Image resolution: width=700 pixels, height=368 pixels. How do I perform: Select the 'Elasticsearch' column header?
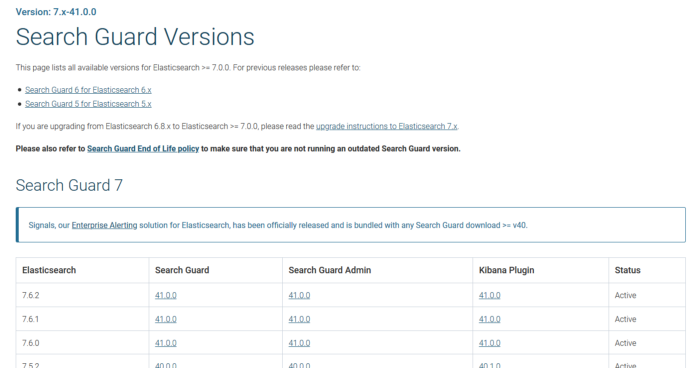(49, 270)
